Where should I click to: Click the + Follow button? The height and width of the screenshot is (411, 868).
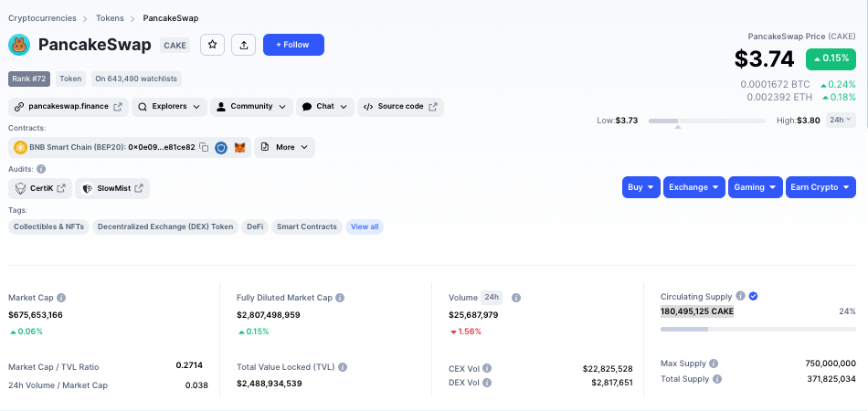point(293,45)
